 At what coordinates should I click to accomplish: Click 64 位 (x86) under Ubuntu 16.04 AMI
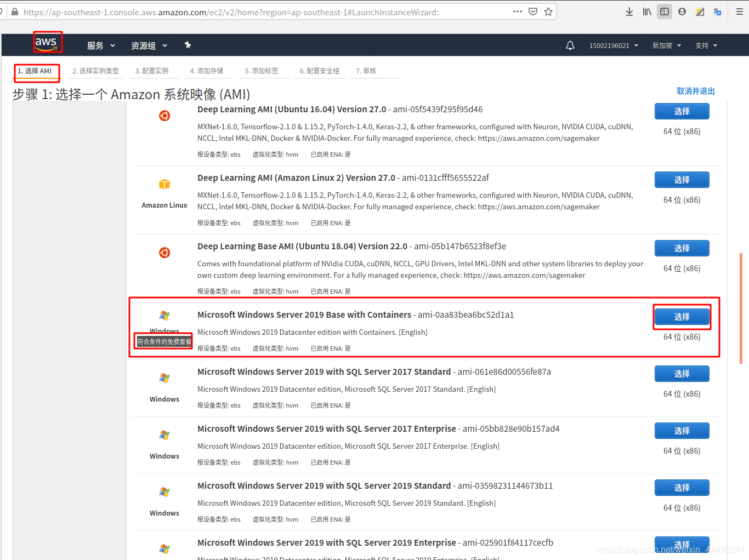(682, 132)
